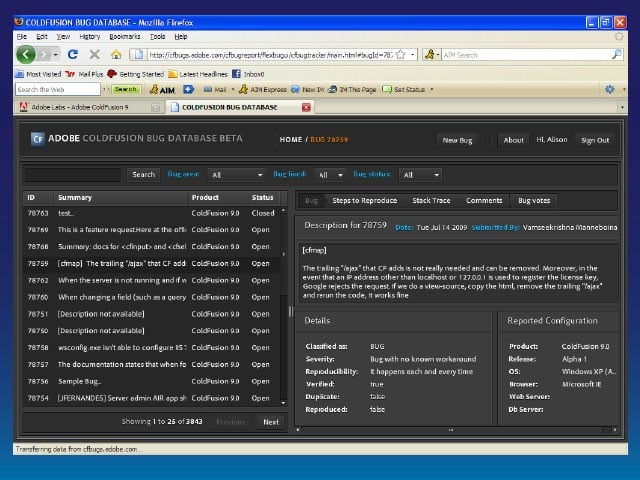Click the Search the Web input field

click(58, 89)
